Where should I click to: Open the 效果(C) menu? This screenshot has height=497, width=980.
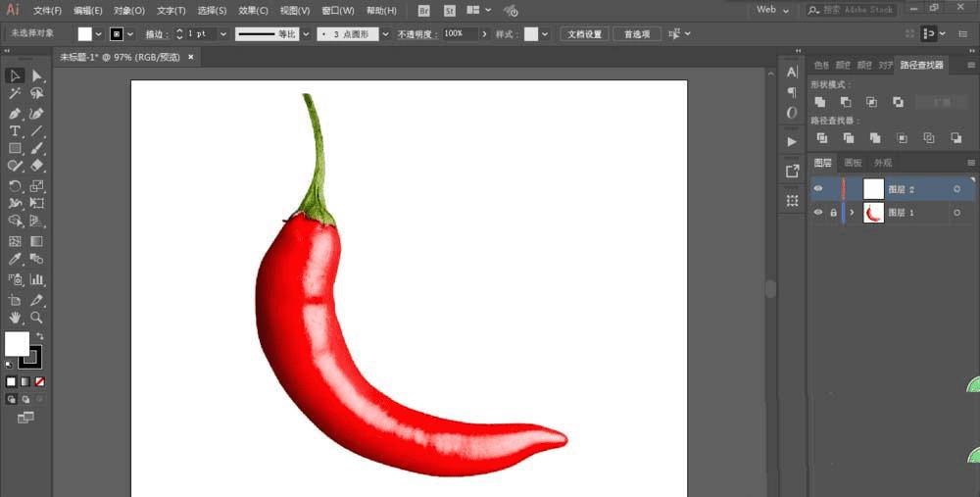pos(253,11)
